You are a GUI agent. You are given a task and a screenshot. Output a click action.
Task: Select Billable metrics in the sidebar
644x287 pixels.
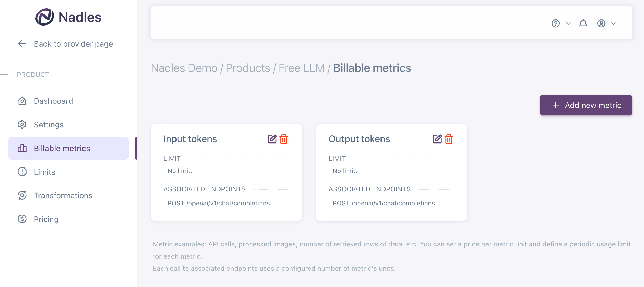click(62, 148)
